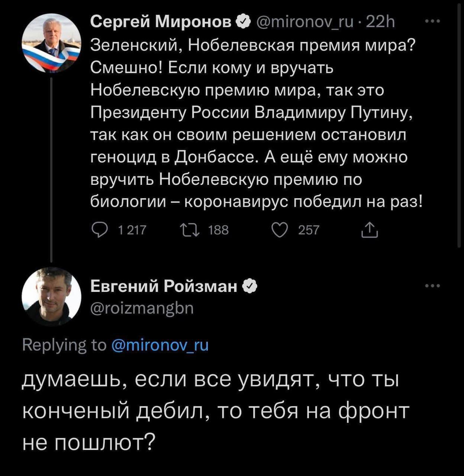Open the Евгений Ройзман display name link
The image size is (464, 476).
164,286
